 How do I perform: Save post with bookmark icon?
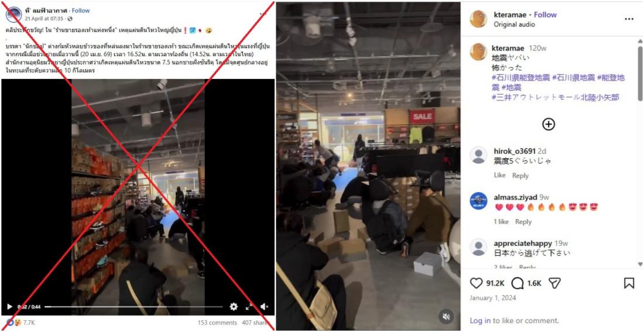pos(629,283)
